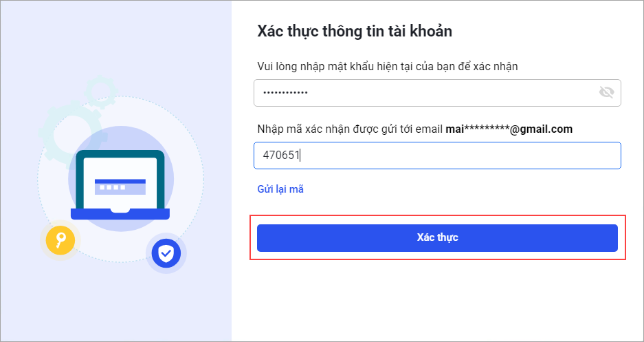Click the "Vui lòng nhập mật khẩu" label
Viewport: 644px width, 342px height.
(387, 66)
